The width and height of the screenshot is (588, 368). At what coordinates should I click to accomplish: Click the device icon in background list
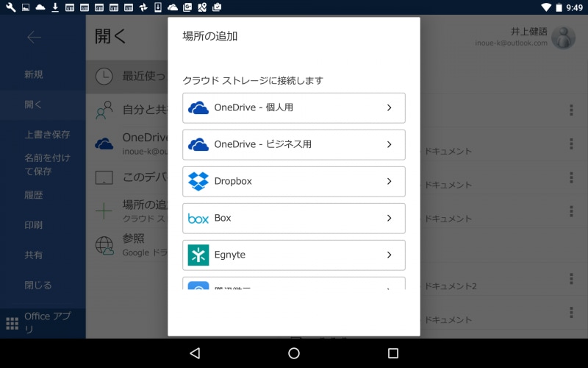(x=104, y=177)
